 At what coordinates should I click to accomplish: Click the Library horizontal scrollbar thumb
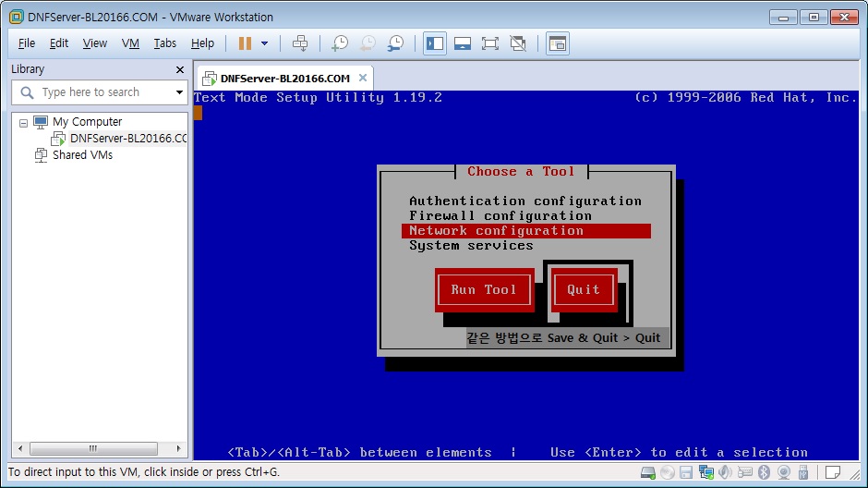tap(93, 448)
